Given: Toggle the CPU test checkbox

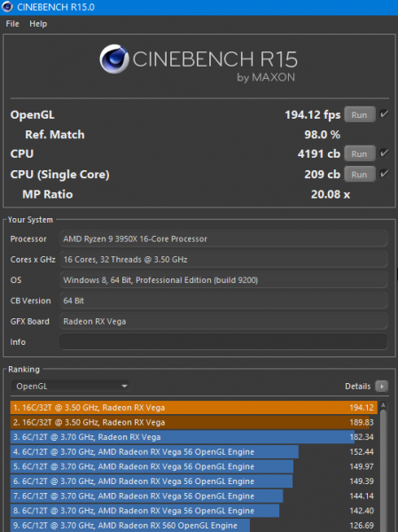Looking at the screenshot, I should tap(384, 153).
